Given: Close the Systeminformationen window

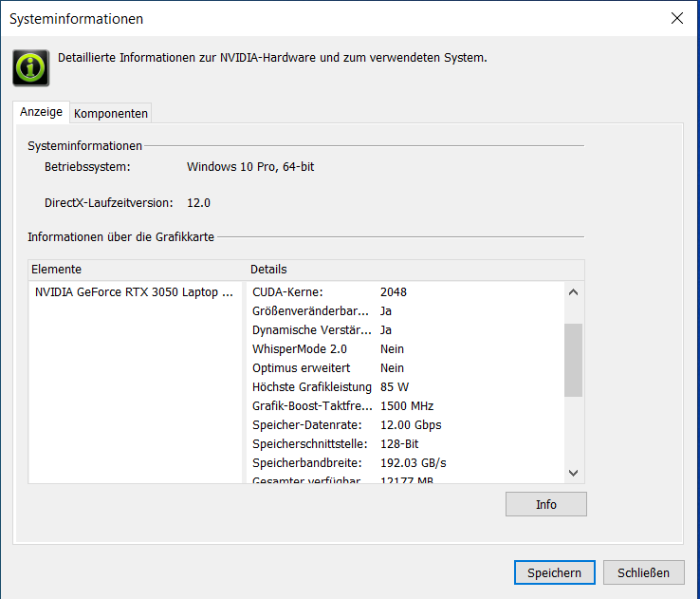Looking at the screenshot, I should [x=677, y=18].
